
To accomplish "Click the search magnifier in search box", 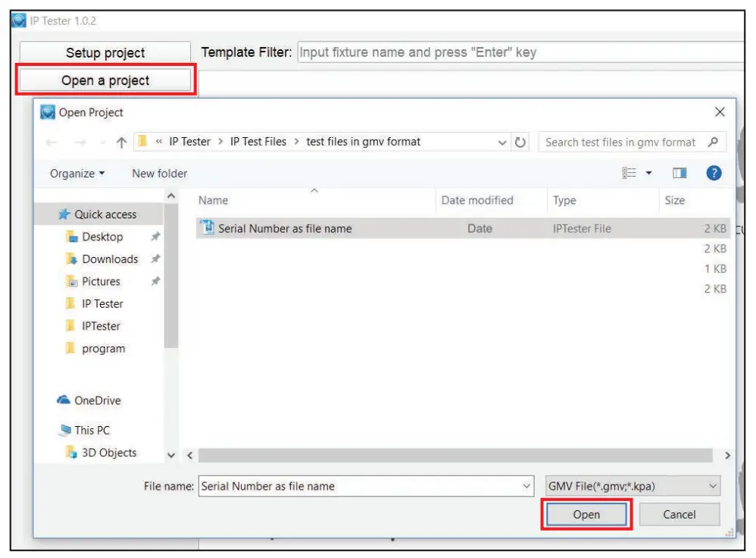I will (x=713, y=143).
